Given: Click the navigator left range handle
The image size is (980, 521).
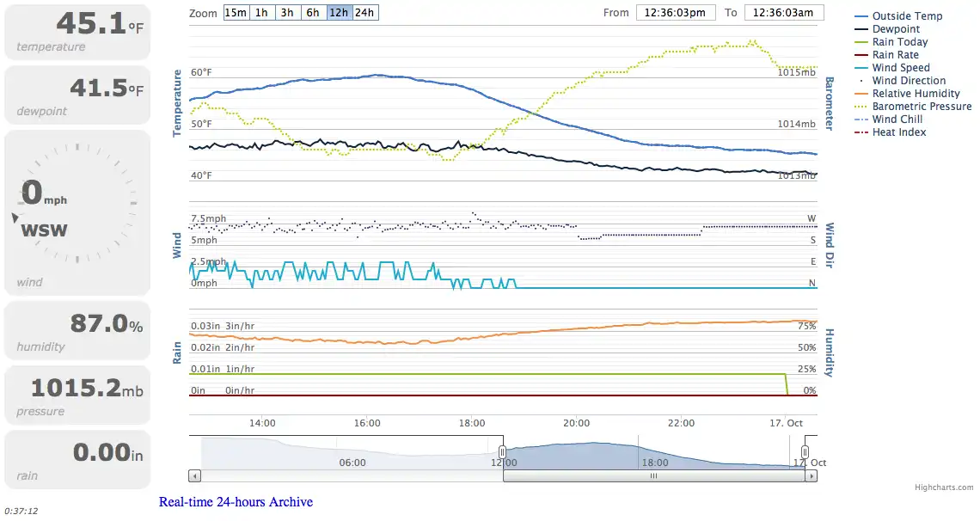Looking at the screenshot, I should click(x=502, y=452).
